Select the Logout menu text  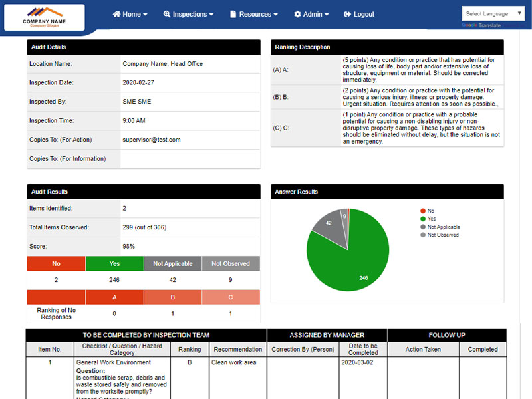pyautogui.click(x=364, y=14)
